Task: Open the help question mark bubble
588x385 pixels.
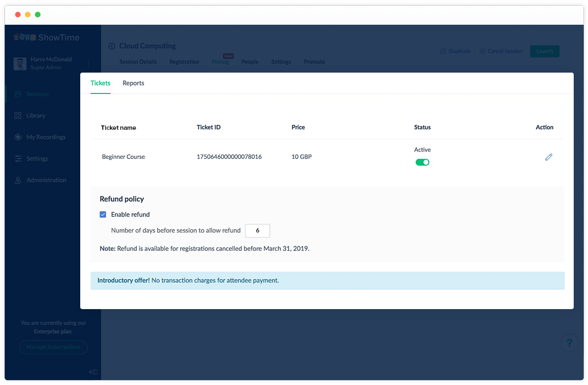Action: click(x=569, y=343)
